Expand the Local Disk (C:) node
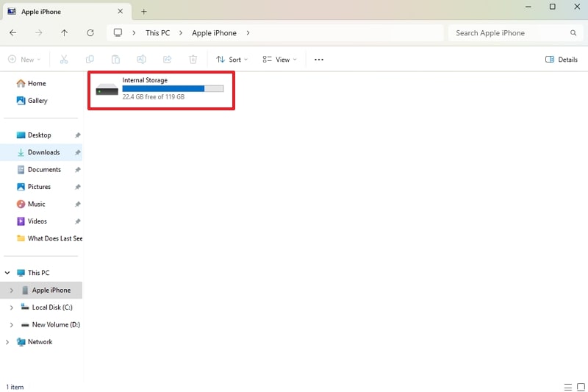 [x=11, y=307]
